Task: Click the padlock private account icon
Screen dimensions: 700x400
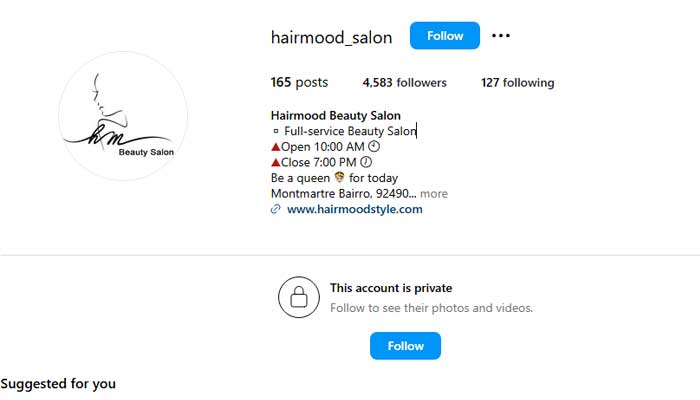Action: [x=299, y=297]
